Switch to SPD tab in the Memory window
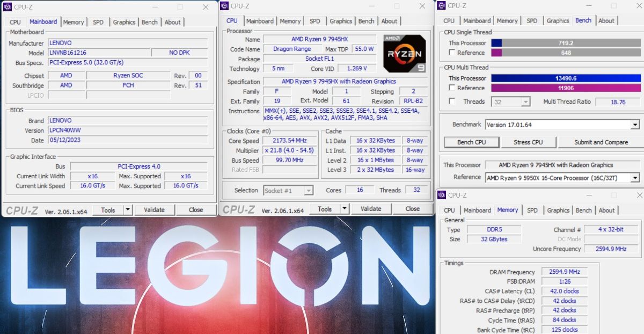Viewport: 644px width, 334px height. [x=532, y=210]
